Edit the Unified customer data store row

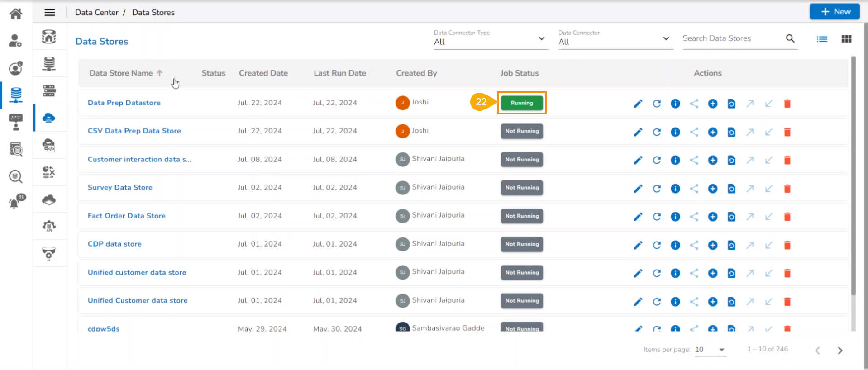[638, 273]
